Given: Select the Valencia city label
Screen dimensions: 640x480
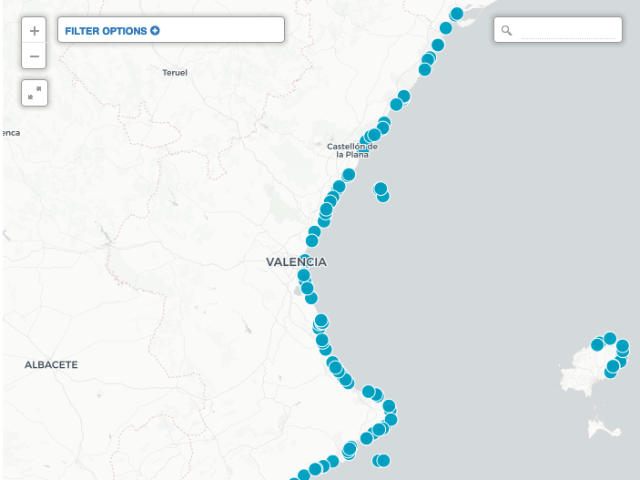Looking at the screenshot, I should [x=296, y=262].
